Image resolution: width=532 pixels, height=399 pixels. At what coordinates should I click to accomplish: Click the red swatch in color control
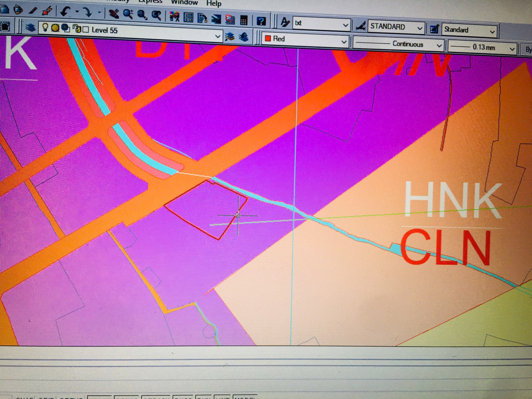click(268, 38)
